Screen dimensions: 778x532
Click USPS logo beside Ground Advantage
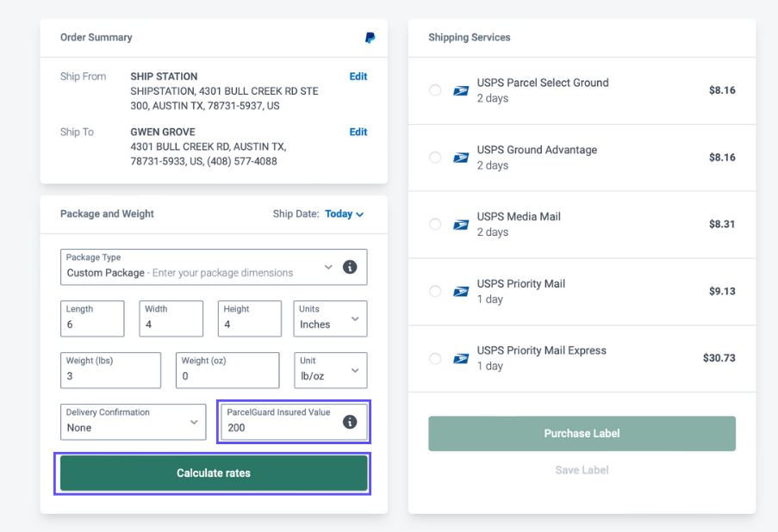click(461, 158)
